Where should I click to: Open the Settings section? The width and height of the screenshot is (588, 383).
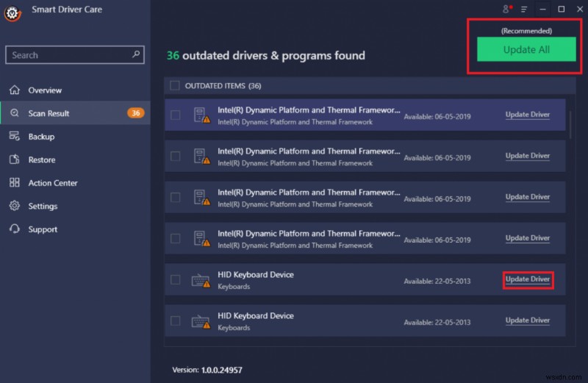[75, 206]
